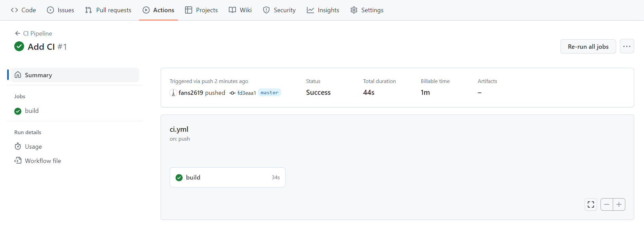This screenshot has height=228, width=644.
Task: Click the master branch label
Action: pos(270,92)
